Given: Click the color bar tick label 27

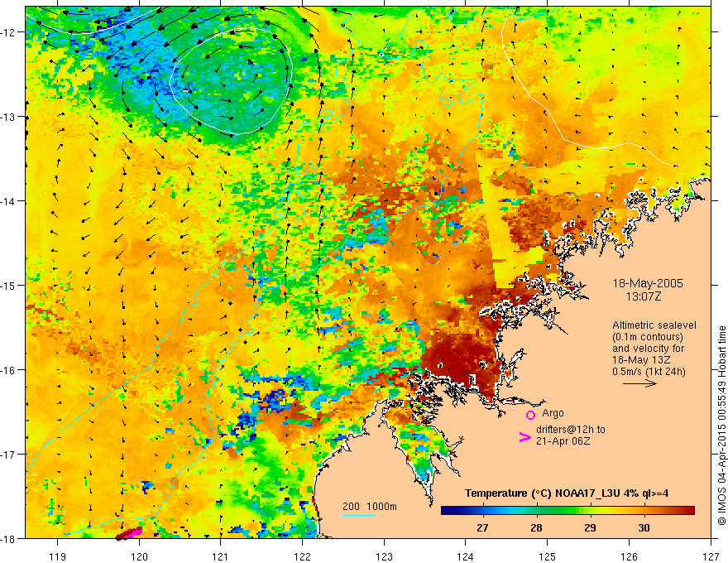Looking at the screenshot, I should [482, 527].
